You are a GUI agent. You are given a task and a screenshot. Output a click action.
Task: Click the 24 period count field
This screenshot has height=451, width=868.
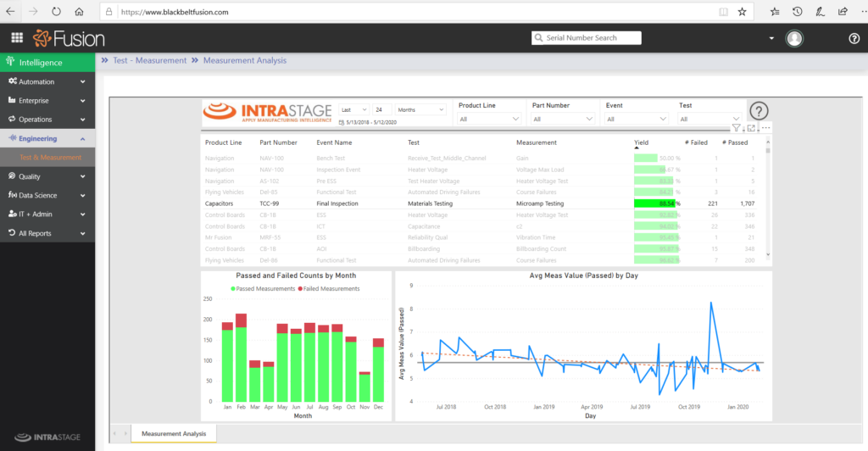point(382,109)
